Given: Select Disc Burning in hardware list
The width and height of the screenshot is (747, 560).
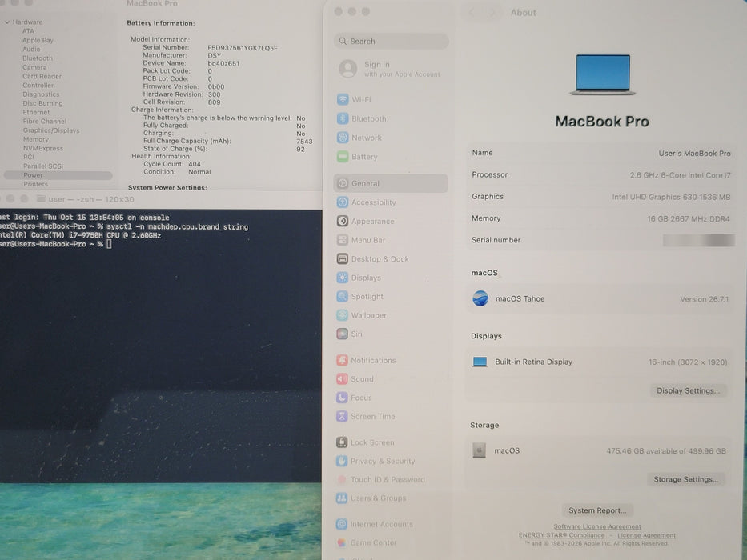Looking at the screenshot, I should point(43,103).
